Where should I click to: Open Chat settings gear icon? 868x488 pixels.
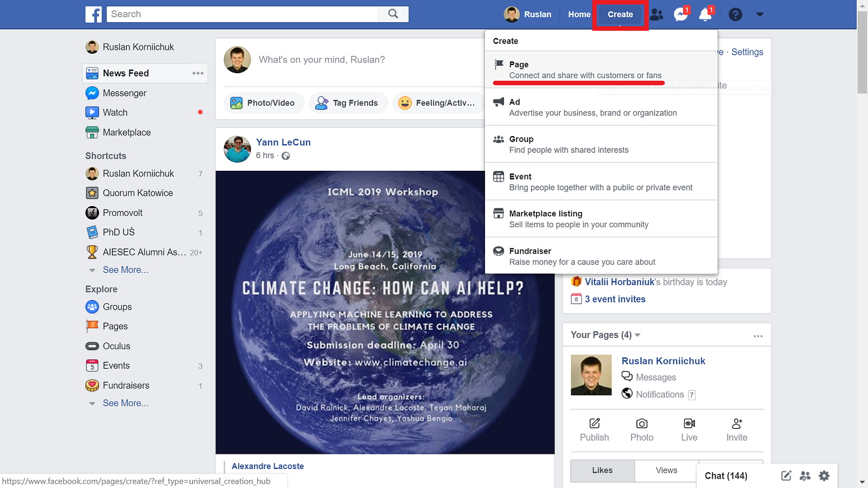[824, 476]
